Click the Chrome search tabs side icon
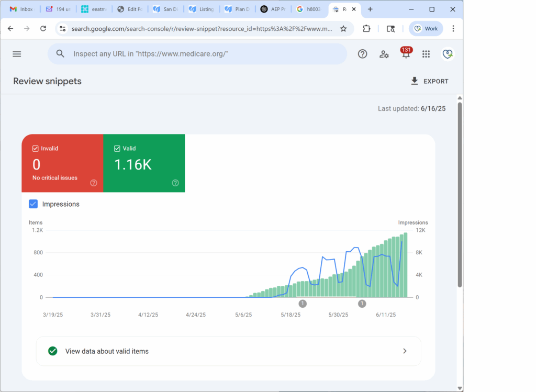Image resolution: width=536 pixels, height=392 pixels. click(390, 29)
